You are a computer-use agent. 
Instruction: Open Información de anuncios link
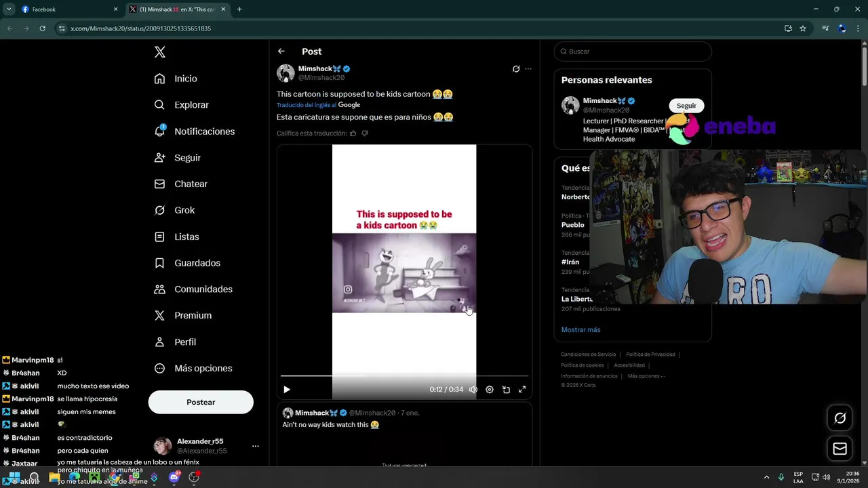pos(589,376)
